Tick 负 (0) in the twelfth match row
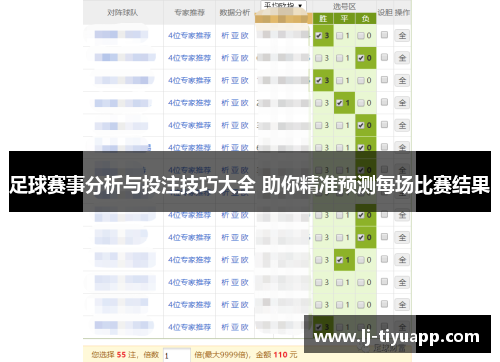500x362 pixels. coord(361,282)
